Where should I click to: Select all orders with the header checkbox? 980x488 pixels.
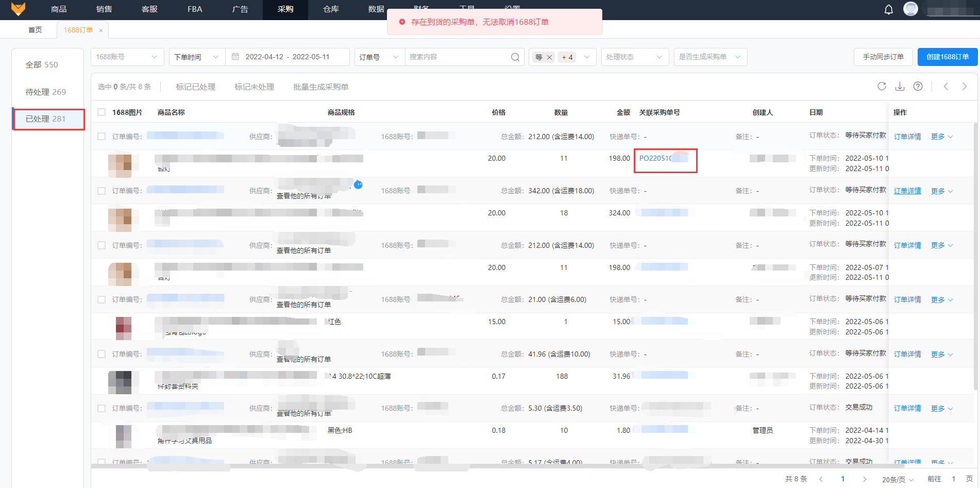102,112
